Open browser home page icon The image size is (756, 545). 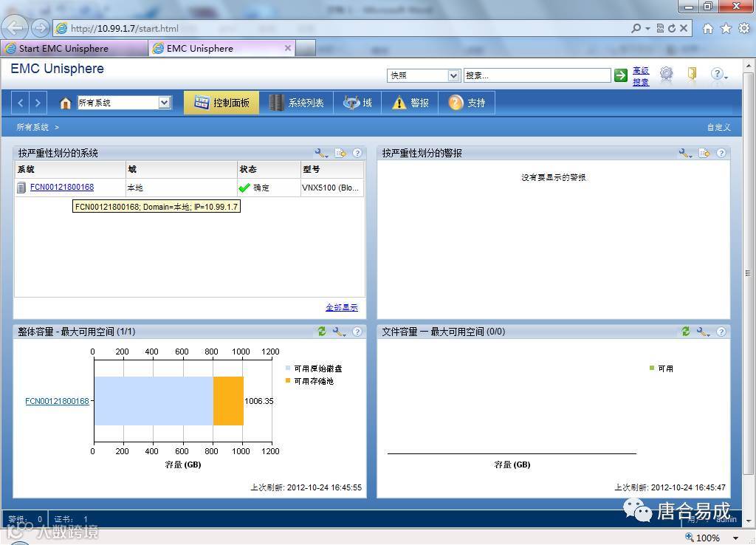(707, 29)
